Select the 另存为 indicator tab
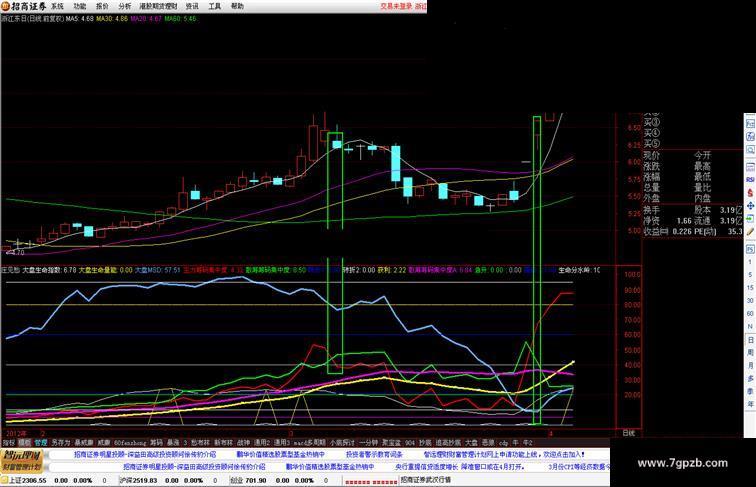Viewport: 756px width, 487px height. coord(61,442)
